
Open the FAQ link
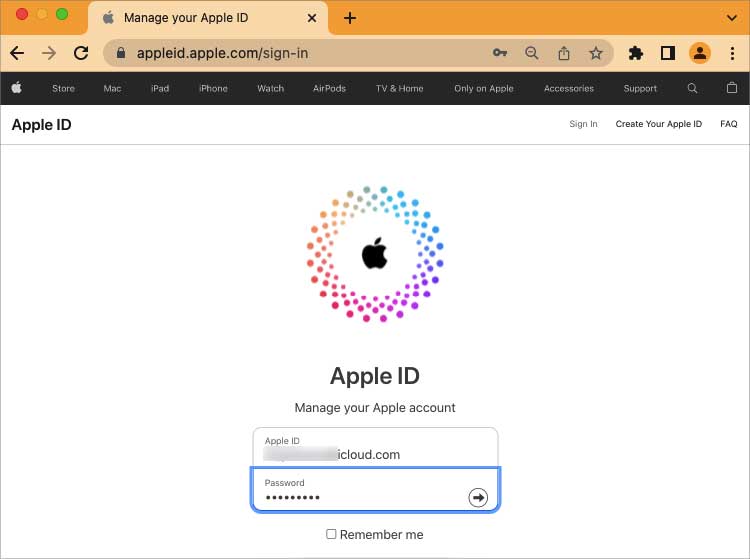tap(728, 124)
